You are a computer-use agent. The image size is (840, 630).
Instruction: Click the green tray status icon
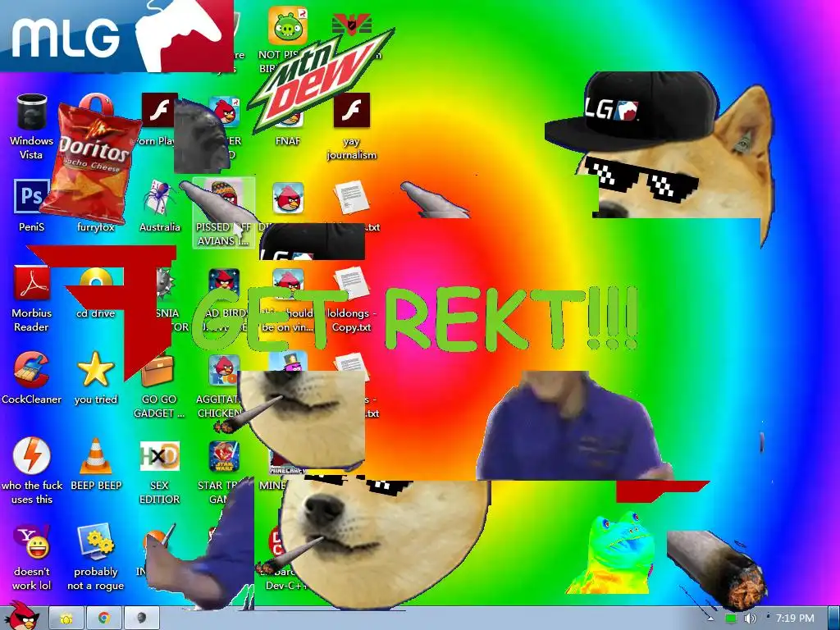(731, 619)
